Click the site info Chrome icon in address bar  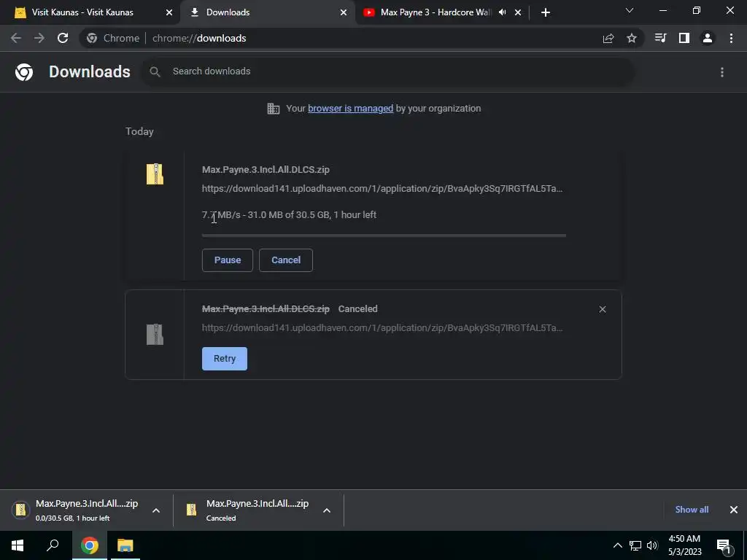click(x=92, y=38)
